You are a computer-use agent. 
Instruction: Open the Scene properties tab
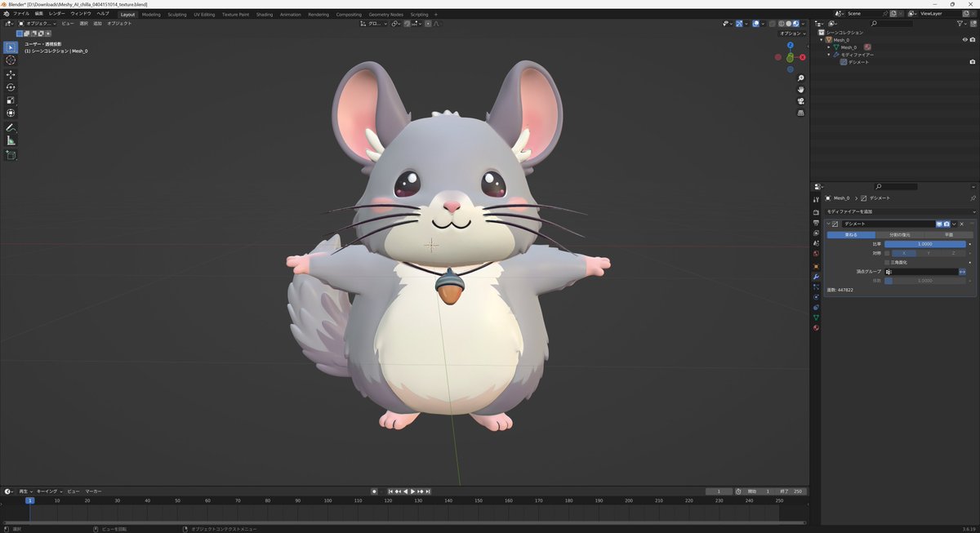pyautogui.click(x=816, y=243)
